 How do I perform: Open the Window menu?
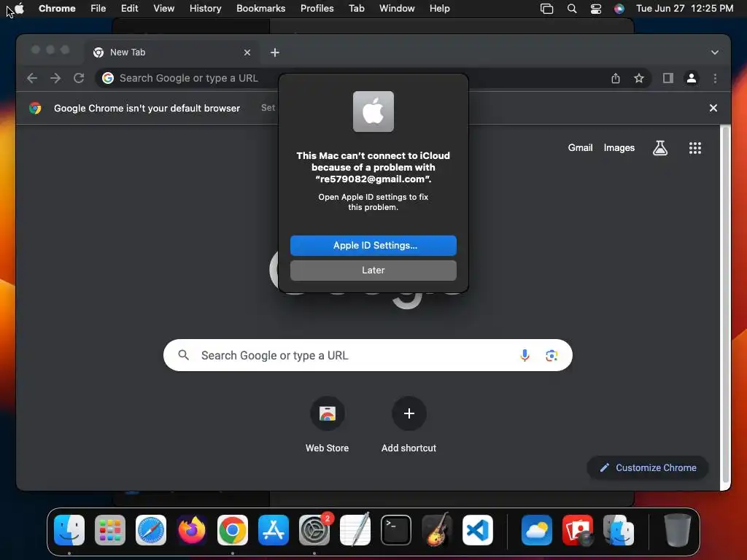point(397,8)
